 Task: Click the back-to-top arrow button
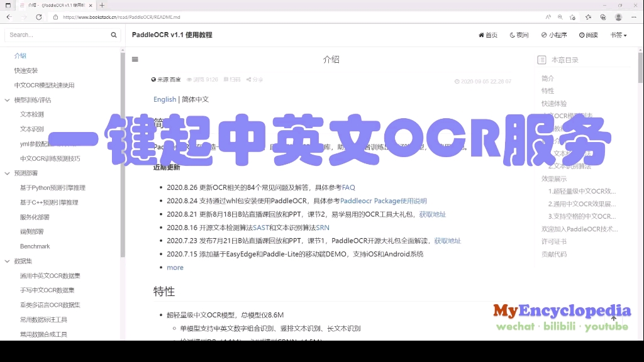(x=614, y=318)
